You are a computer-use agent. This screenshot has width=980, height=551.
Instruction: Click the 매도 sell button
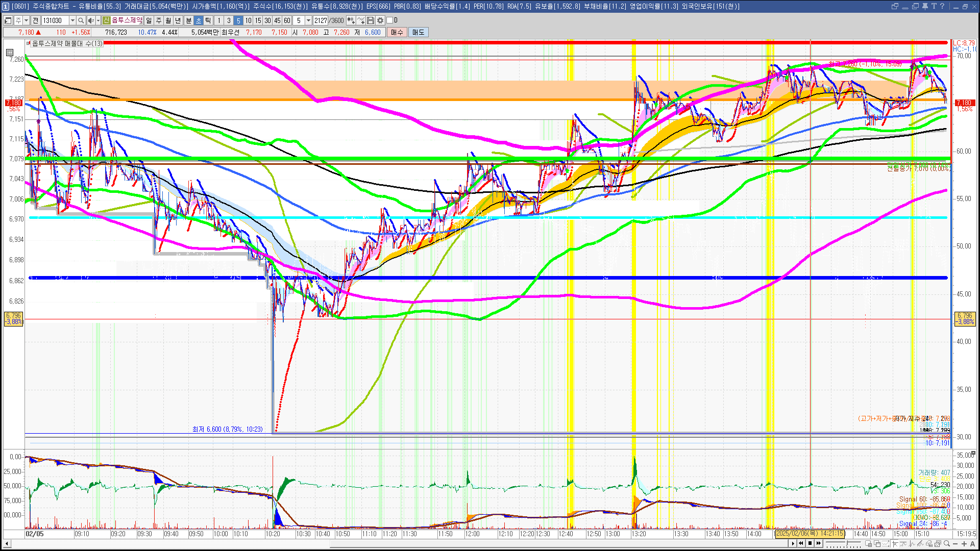[419, 32]
